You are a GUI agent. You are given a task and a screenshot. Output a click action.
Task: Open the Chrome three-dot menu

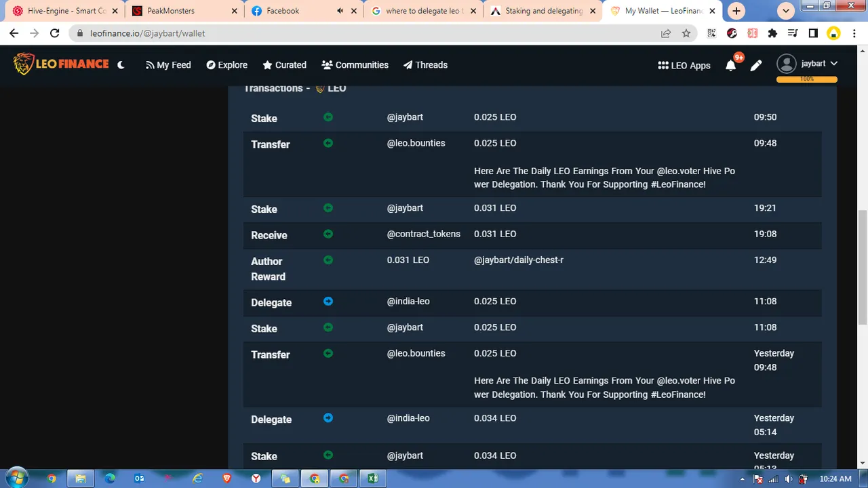pyautogui.click(x=854, y=33)
